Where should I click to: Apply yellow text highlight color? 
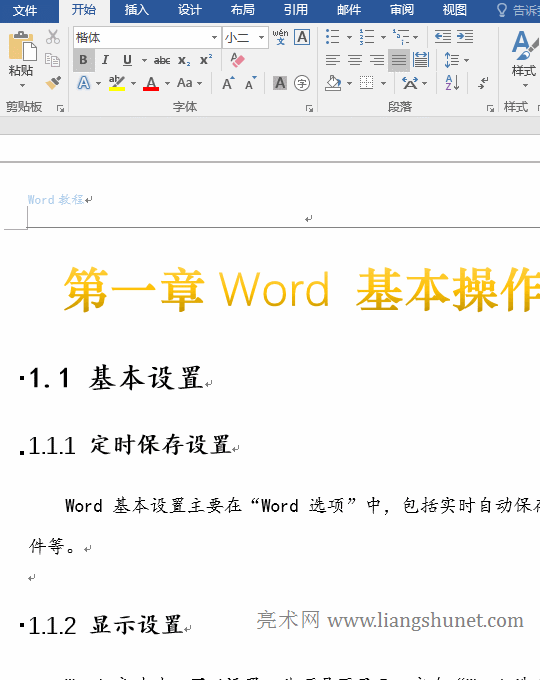[117, 82]
